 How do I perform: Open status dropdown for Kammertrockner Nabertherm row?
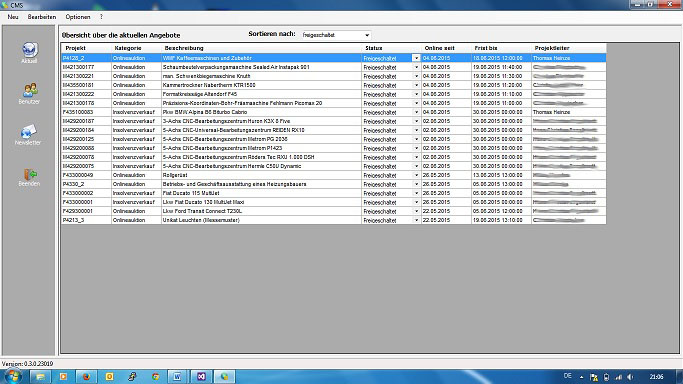coord(416,85)
